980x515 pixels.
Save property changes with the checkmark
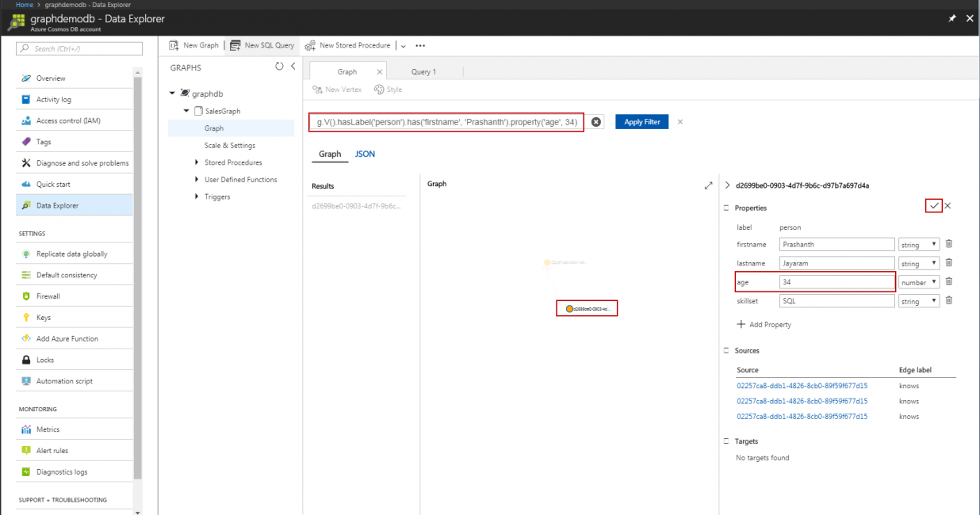tap(934, 205)
